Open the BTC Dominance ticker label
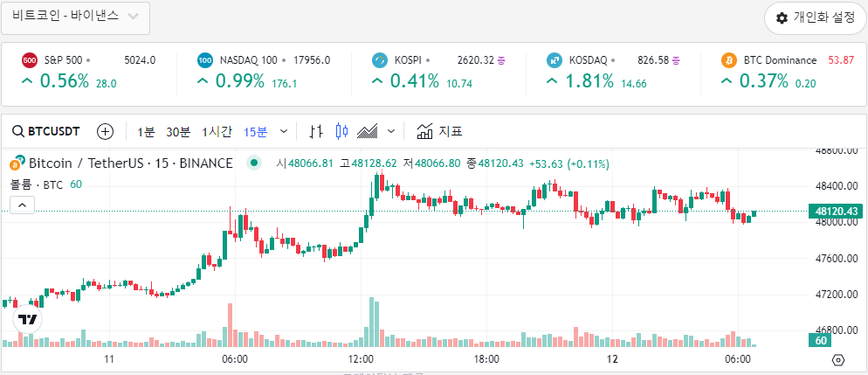 (780, 59)
